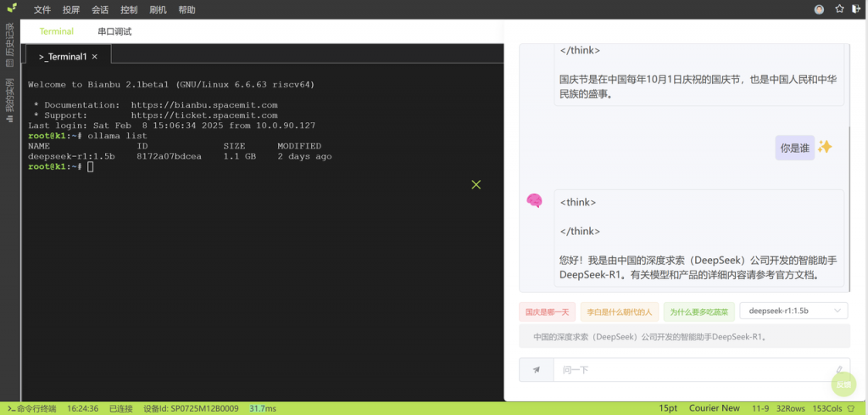Click the green 反馈 feedback button
The width and height of the screenshot is (868, 415).
click(843, 384)
